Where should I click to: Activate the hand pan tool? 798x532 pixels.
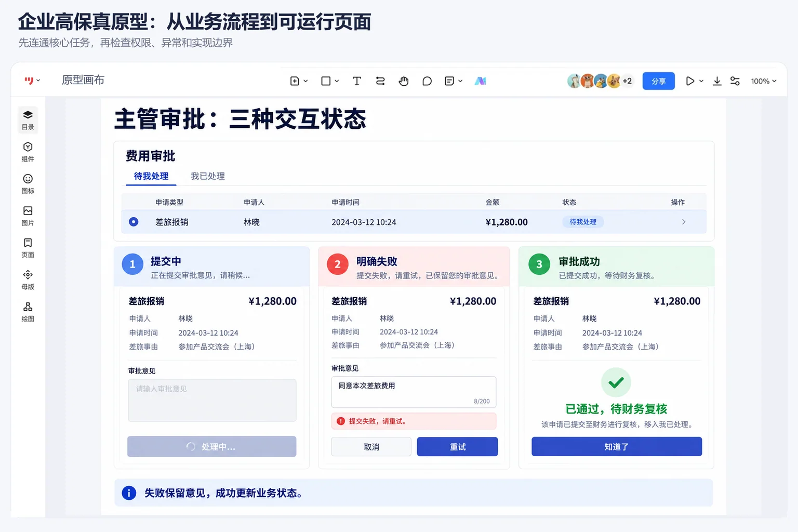pyautogui.click(x=404, y=81)
